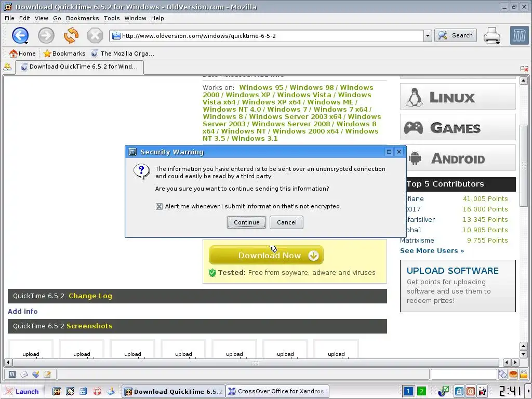The image size is (532, 399).
Task: Open the Print button dropdown arrow
Action: point(498,43)
